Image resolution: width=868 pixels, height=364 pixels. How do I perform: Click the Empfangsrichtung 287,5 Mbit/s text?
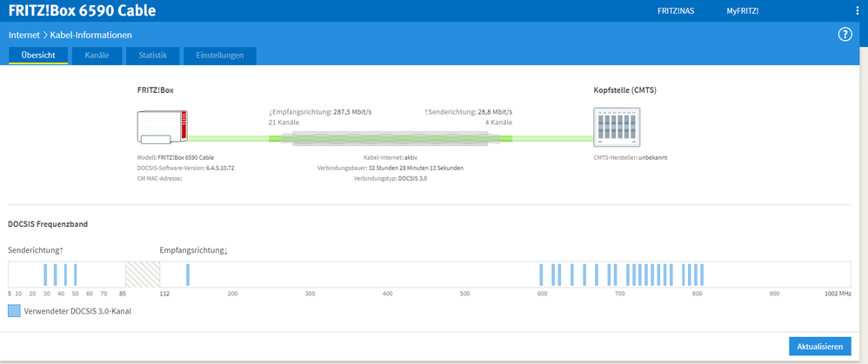(x=319, y=112)
